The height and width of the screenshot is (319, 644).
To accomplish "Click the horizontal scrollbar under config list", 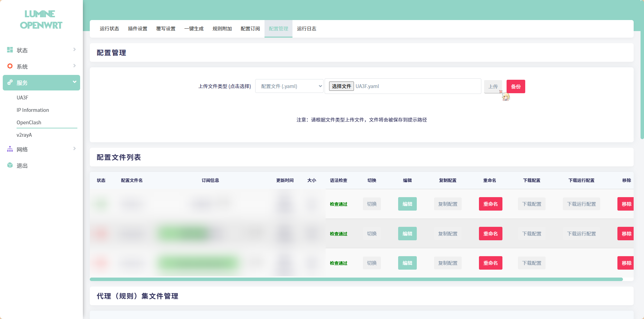I will click(x=356, y=279).
